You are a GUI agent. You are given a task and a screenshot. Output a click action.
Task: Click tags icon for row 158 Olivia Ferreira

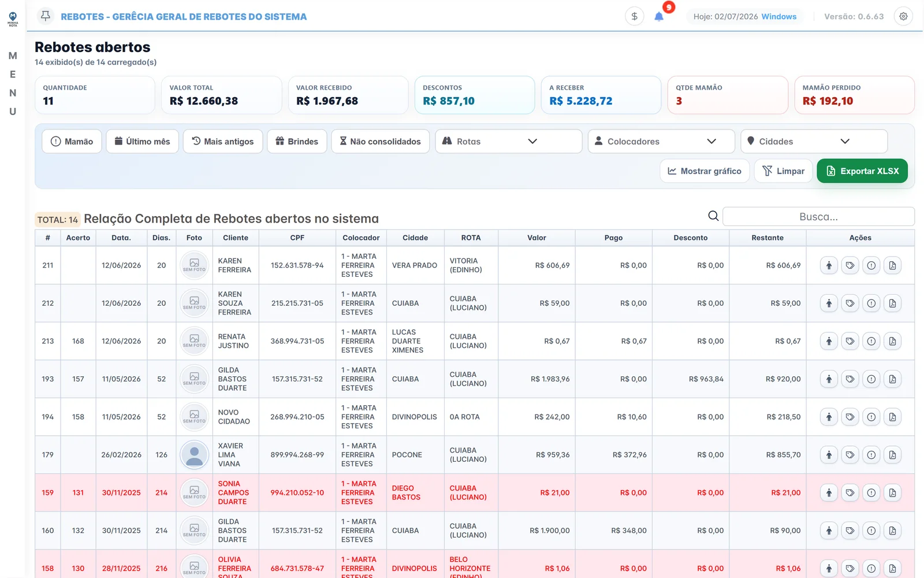point(850,569)
